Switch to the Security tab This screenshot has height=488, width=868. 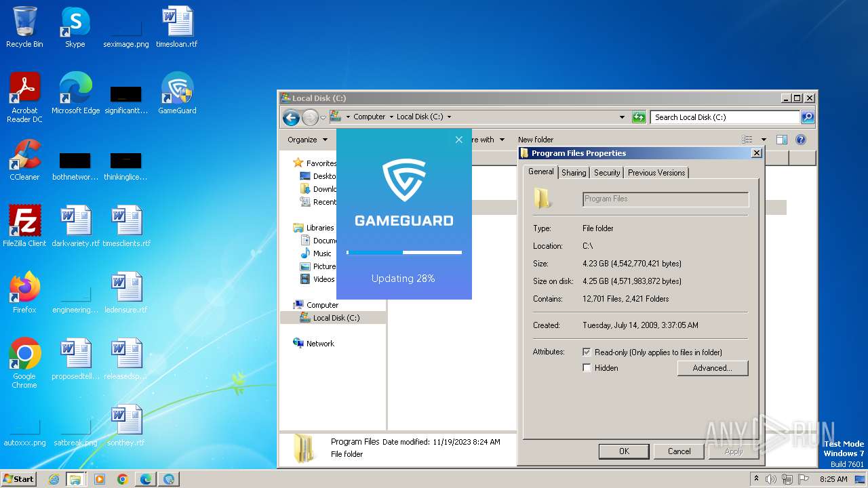tap(607, 173)
